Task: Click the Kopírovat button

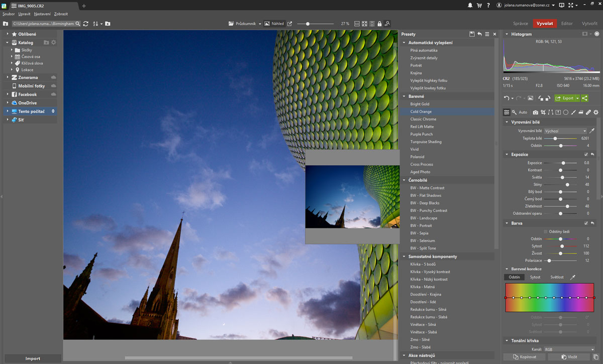Action: (x=524, y=356)
